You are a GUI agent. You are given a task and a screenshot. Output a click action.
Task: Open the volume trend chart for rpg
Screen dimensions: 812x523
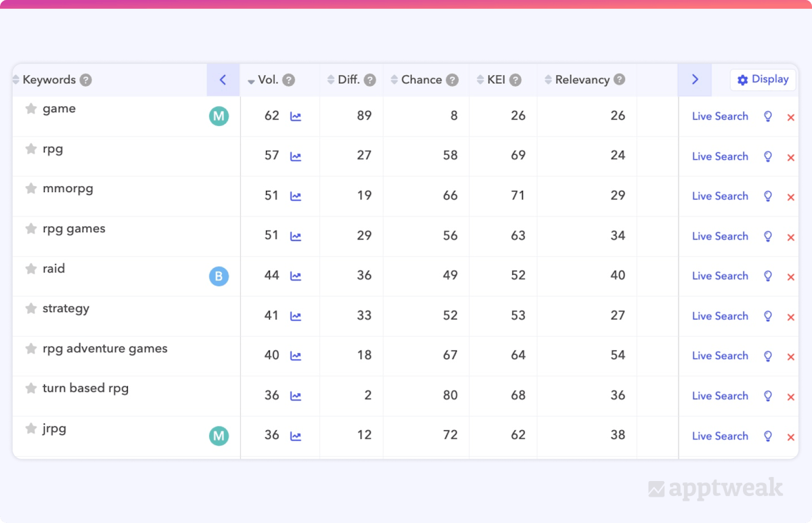pos(296,156)
